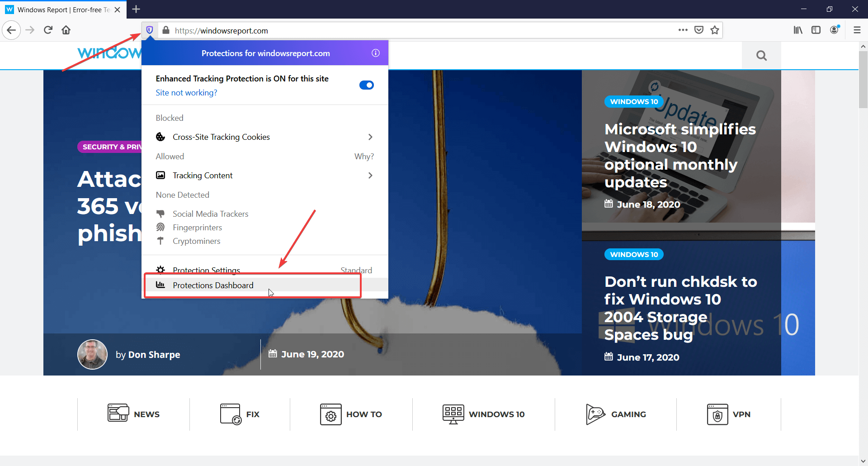This screenshot has height=466, width=868.
Task: Click 'June 17, 2020' article date
Action: click(648, 357)
